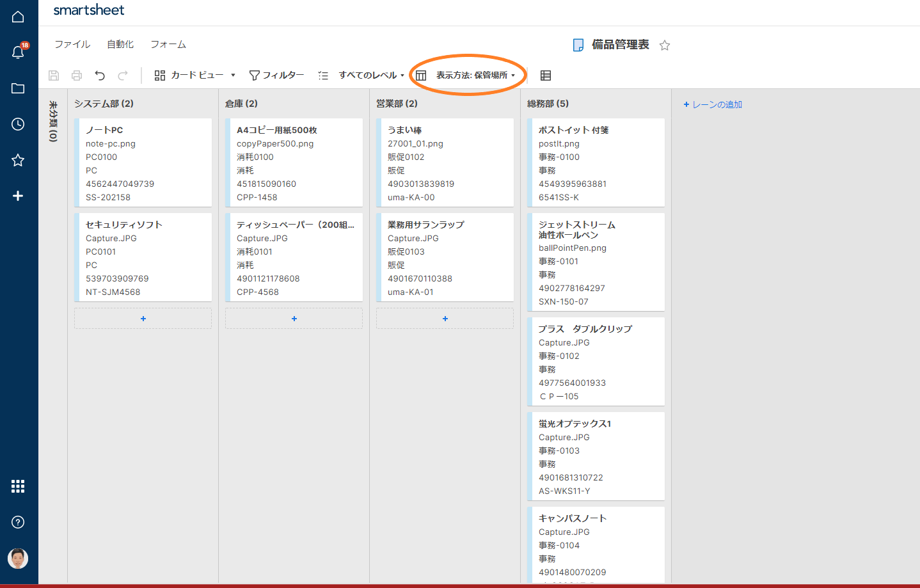Viewport: 920px width, 588px height.
Task: Open the Browse folder icon in sidebar
Action: tap(18, 88)
